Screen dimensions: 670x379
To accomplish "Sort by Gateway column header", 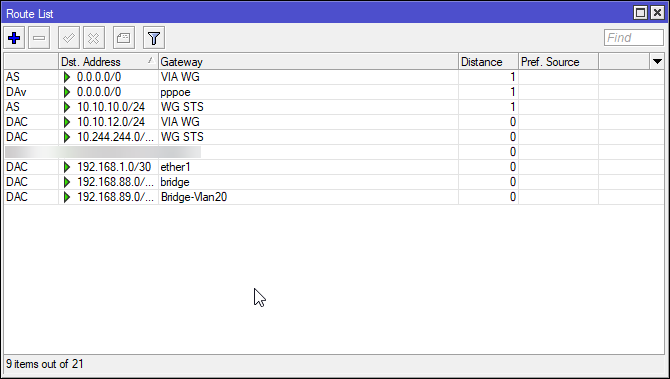I will 308,62.
